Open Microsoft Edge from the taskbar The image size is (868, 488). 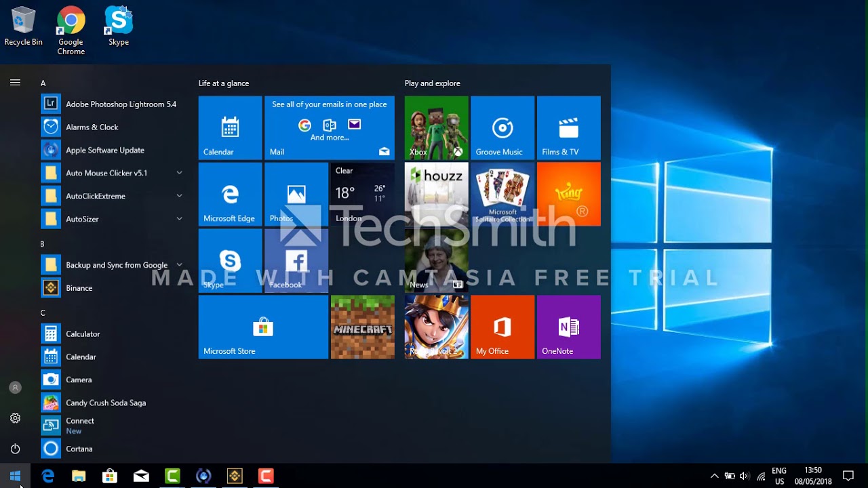point(47,476)
